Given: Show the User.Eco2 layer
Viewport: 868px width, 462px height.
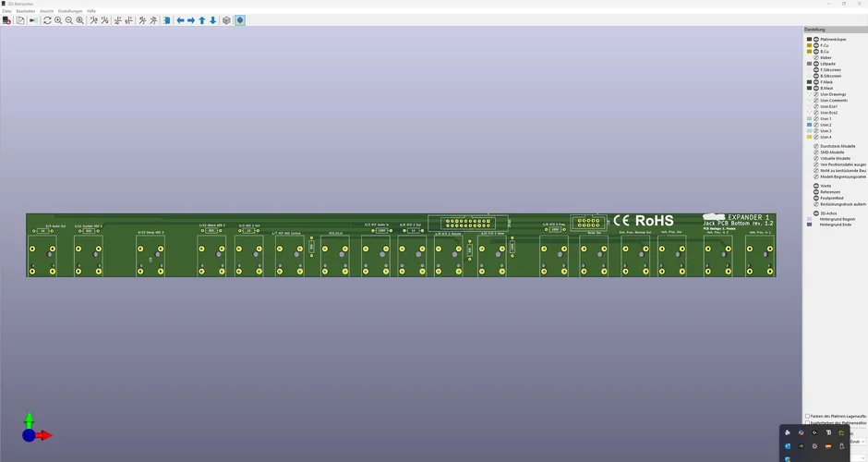Looking at the screenshot, I should click(x=816, y=113).
